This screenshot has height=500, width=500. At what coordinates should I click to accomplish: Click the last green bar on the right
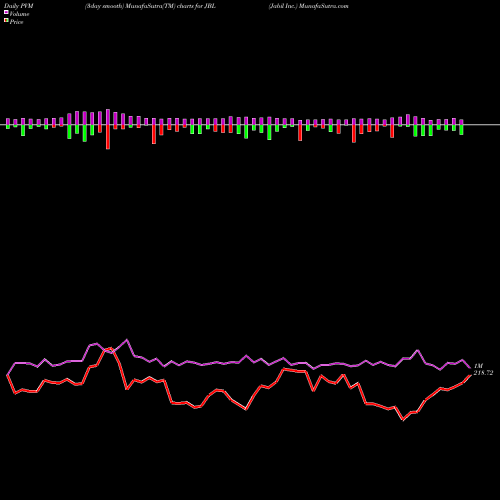[x=461, y=130]
